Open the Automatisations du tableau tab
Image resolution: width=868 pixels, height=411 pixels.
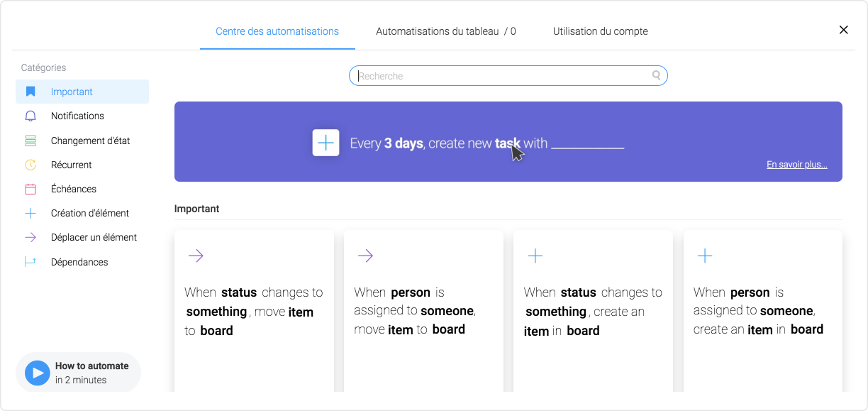pos(446,31)
